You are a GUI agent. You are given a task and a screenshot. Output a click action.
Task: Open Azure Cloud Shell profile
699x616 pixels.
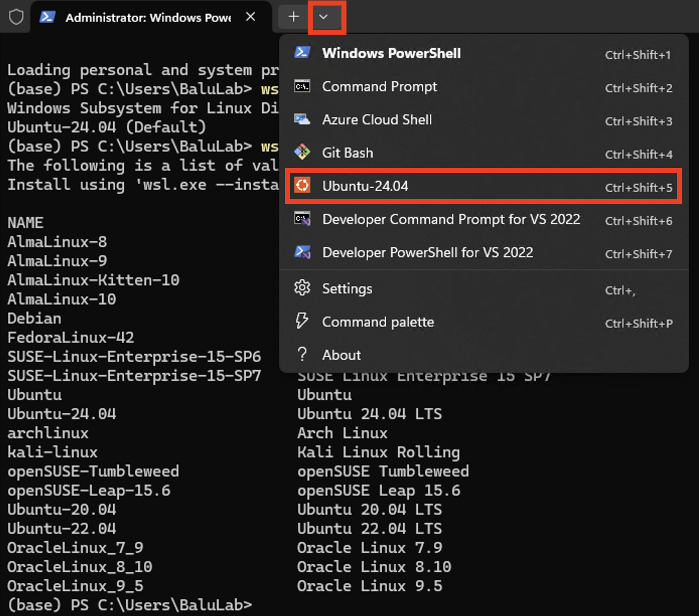click(x=484, y=120)
